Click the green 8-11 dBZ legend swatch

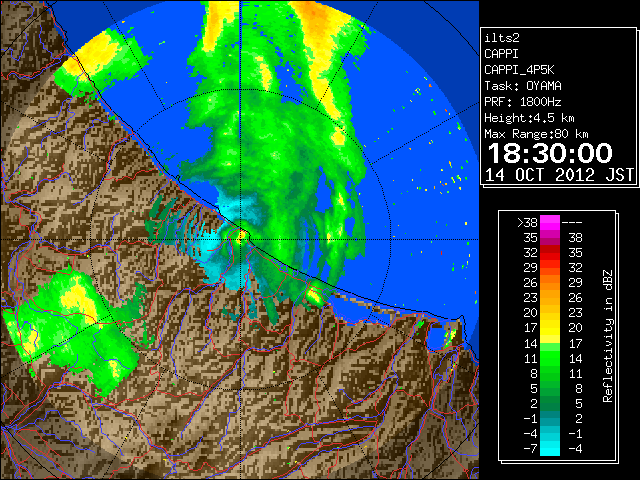click(550, 373)
